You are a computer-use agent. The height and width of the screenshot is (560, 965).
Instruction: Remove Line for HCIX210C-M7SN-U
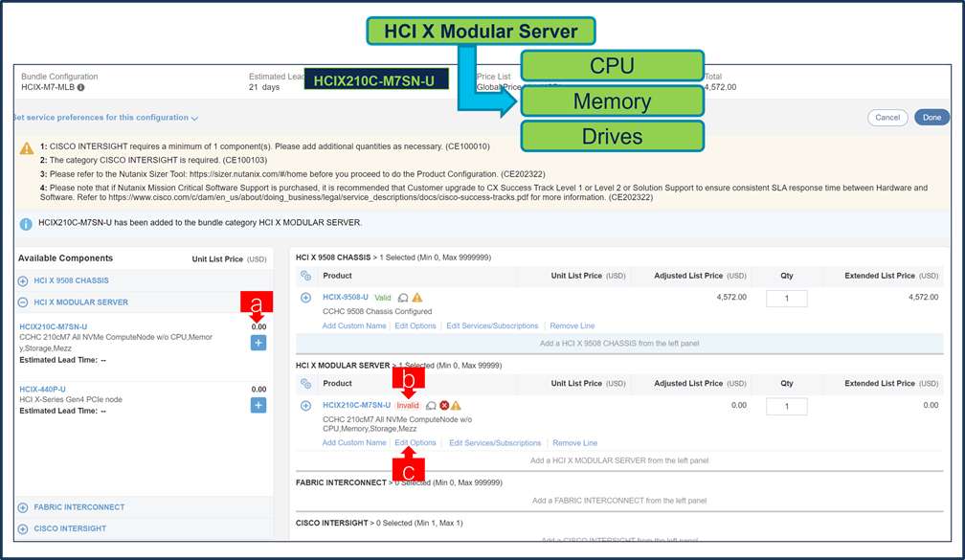574,443
